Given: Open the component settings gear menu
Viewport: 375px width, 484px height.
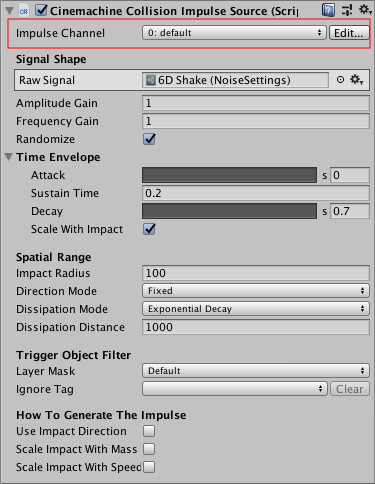Looking at the screenshot, I should tap(365, 10).
